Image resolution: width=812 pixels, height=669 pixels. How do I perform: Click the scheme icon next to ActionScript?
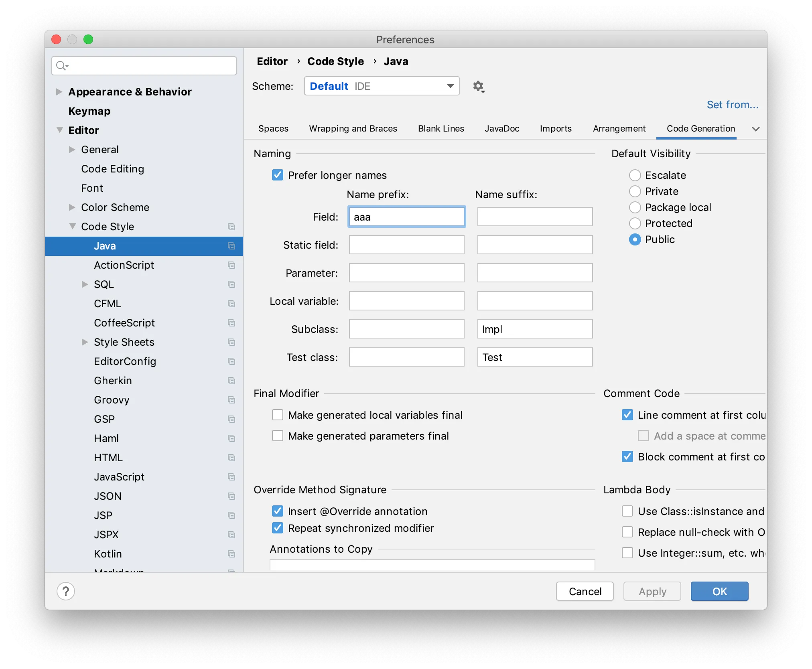click(231, 265)
